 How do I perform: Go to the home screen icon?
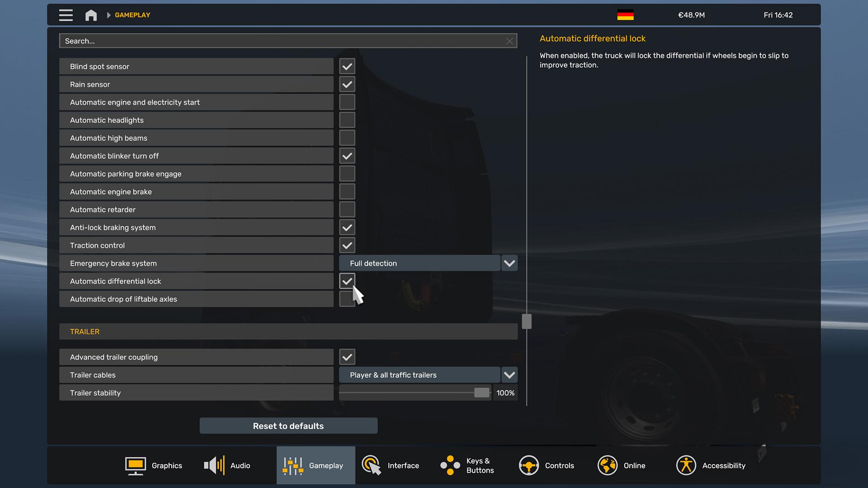coord(91,15)
